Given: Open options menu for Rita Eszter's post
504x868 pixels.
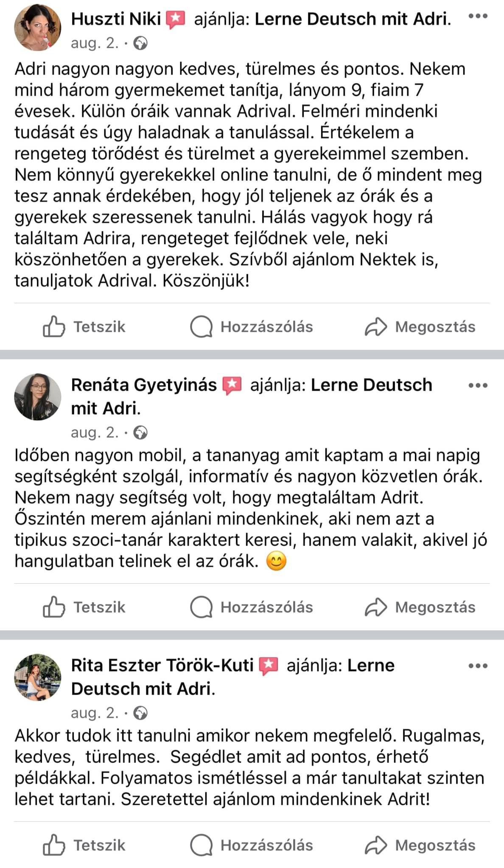Looking at the screenshot, I should tap(478, 666).
